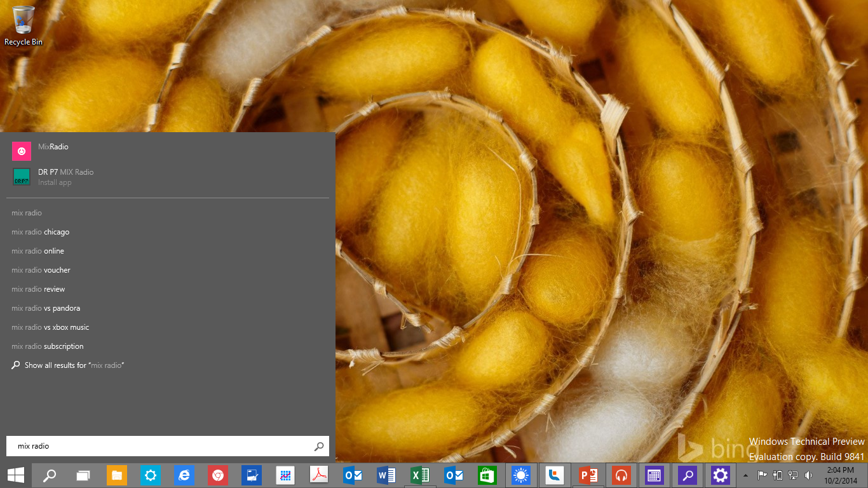This screenshot has width=868, height=488.
Task: Open the purple Calendar app on taskbar
Action: [x=654, y=475]
